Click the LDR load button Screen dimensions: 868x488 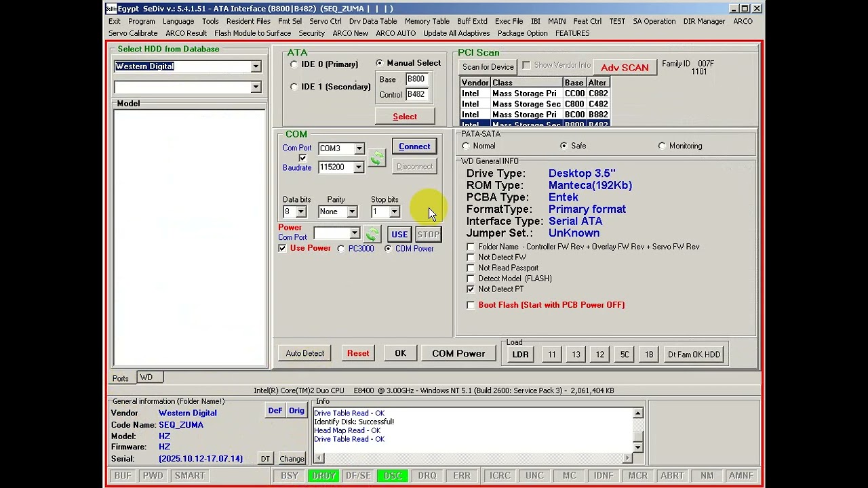520,354
